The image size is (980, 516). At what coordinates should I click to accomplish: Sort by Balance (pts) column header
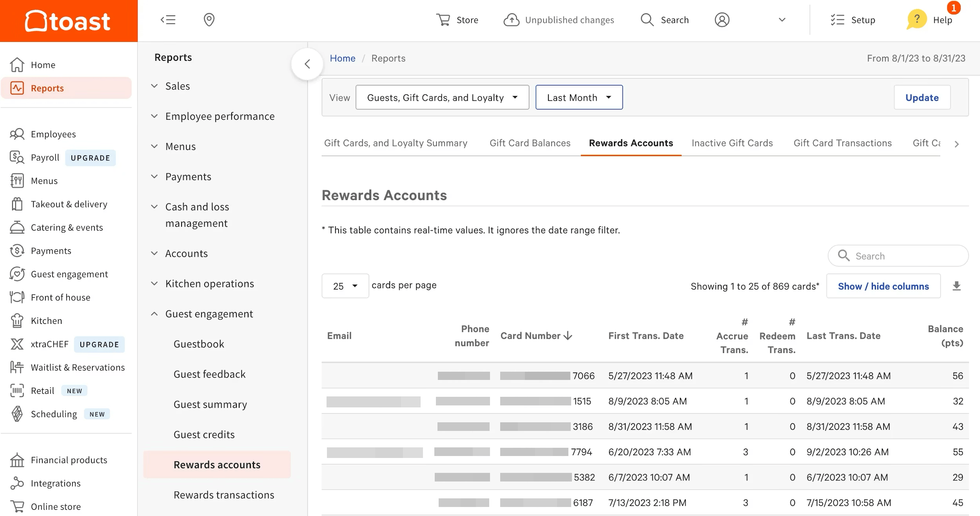coord(945,336)
